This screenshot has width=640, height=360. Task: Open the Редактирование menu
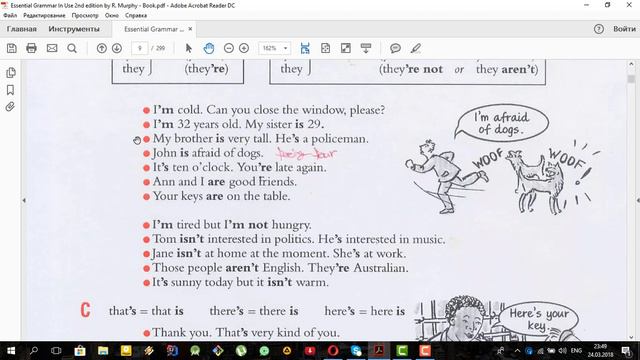tap(44, 16)
